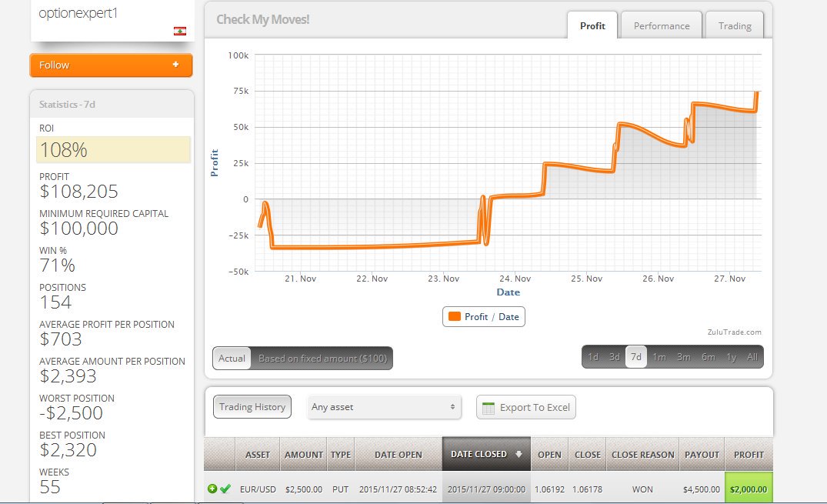The width and height of the screenshot is (827, 504).
Task: Sort table by Close Reason column
Action: (x=643, y=455)
